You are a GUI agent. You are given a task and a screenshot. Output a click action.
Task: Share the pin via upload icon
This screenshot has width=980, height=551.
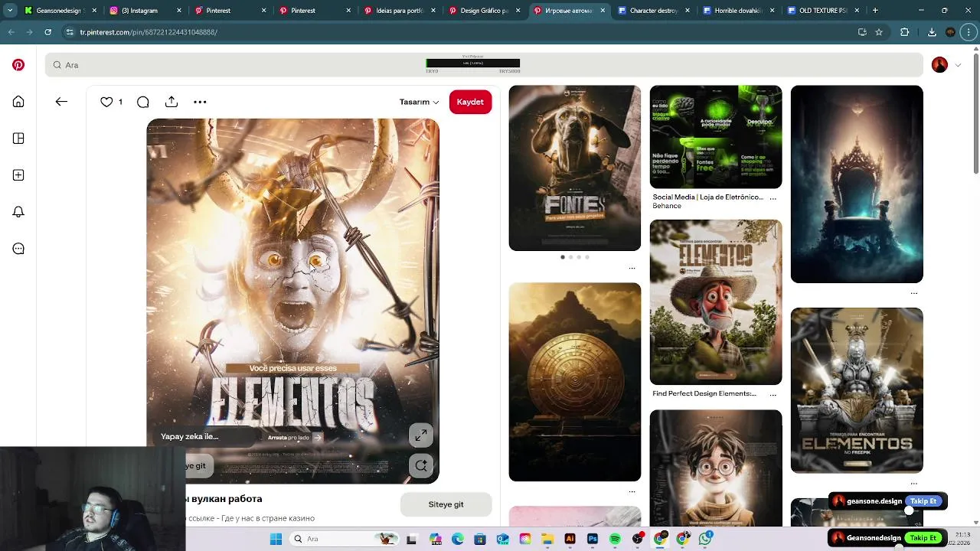click(171, 102)
